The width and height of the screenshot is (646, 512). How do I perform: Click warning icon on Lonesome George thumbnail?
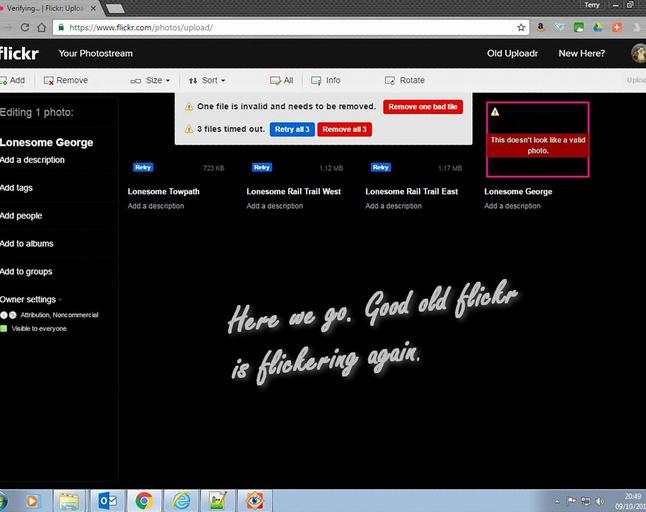click(495, 111)
